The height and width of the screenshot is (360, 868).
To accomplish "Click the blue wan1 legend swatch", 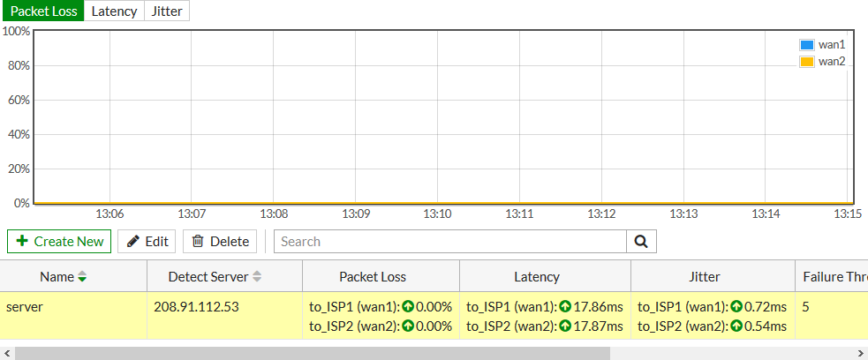I will tap(806, 45).
